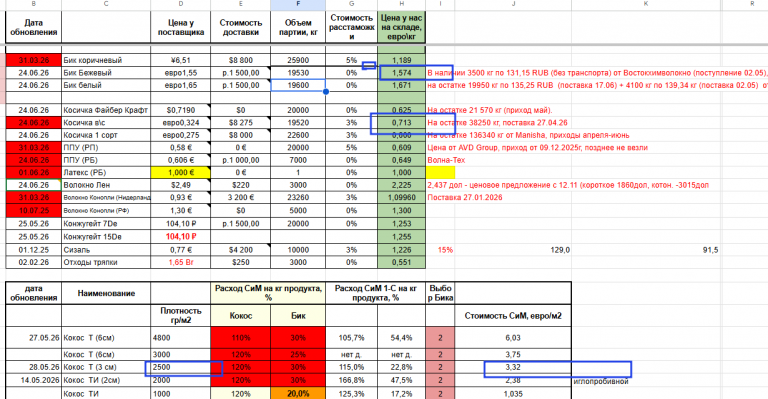The height and width of the screenshot is (399, 768).
Task: Select column C header
Action: [106, 4]
